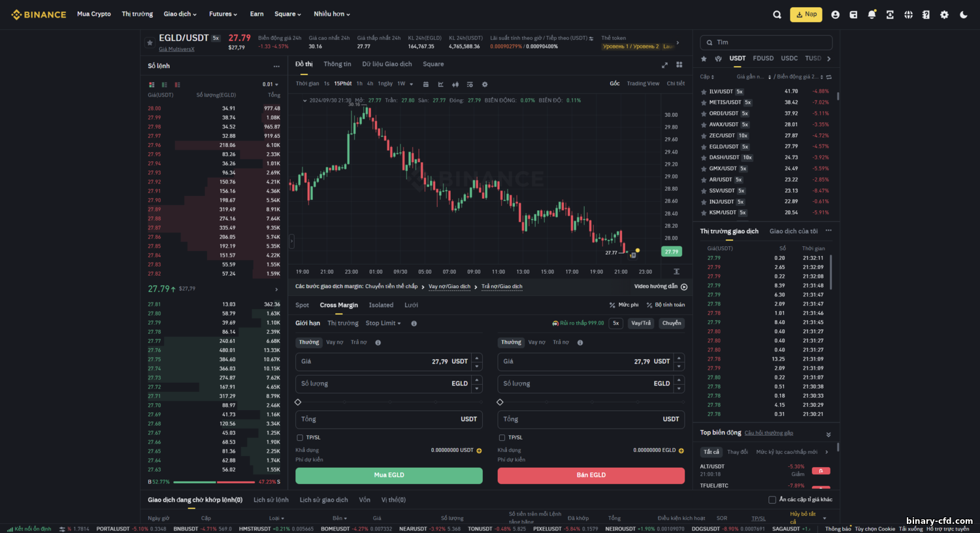Open chart calendar date picker icon
980x533 pixels.
coord(426,84)
